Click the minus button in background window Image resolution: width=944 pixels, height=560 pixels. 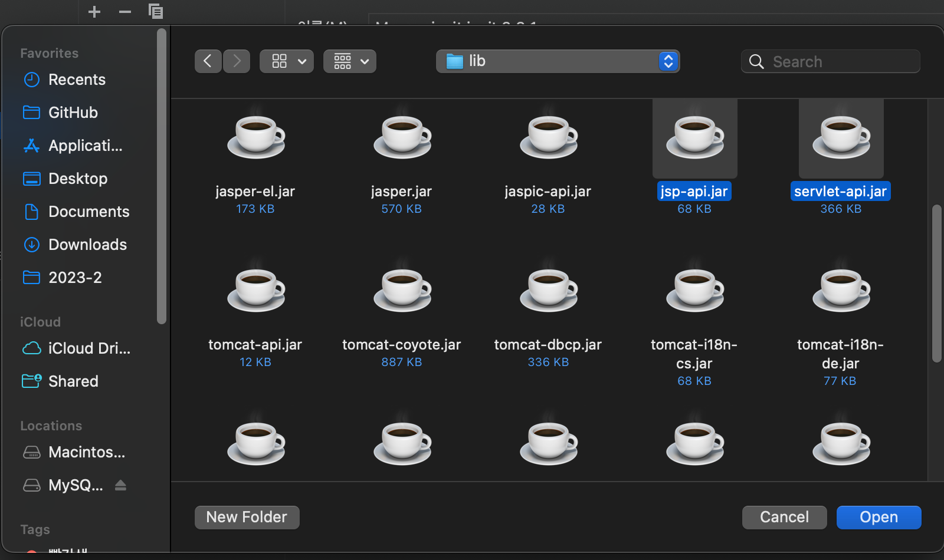click(125, 12)
